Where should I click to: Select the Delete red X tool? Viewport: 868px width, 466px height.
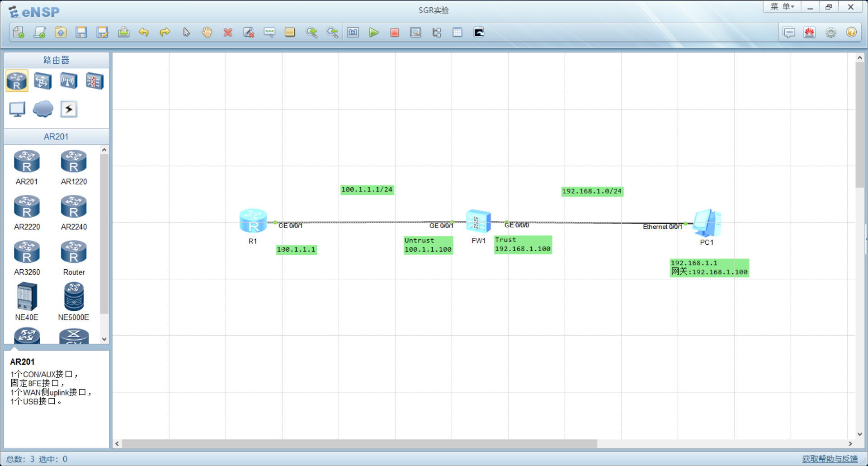click(x=228, y=33)
